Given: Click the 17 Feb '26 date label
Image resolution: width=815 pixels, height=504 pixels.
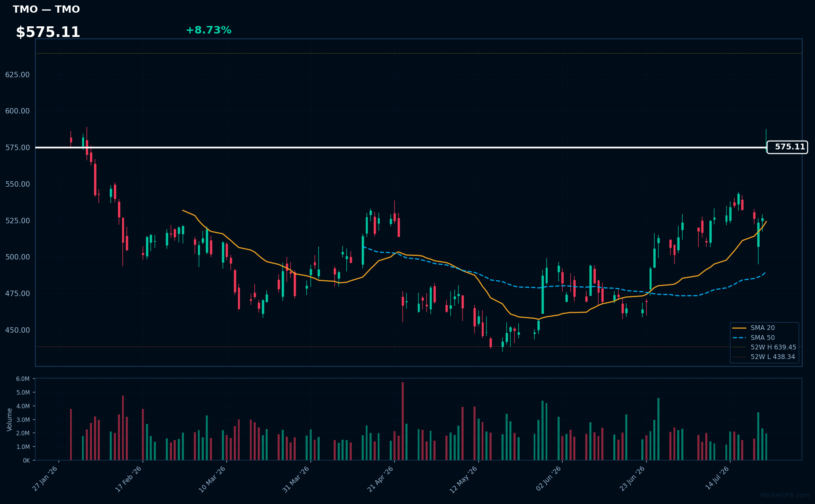Looking at the screenshot, I should (x=129, y=479).
